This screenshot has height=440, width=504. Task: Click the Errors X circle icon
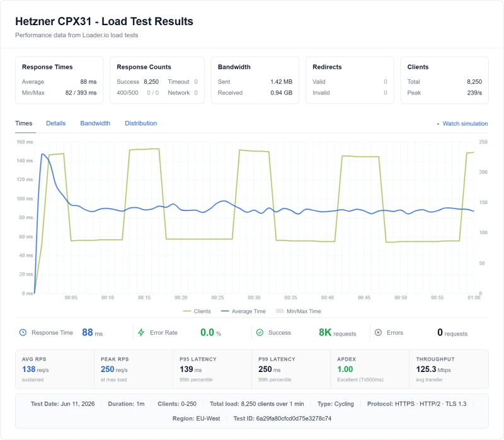pyautogui.click(x=379, y=332)
